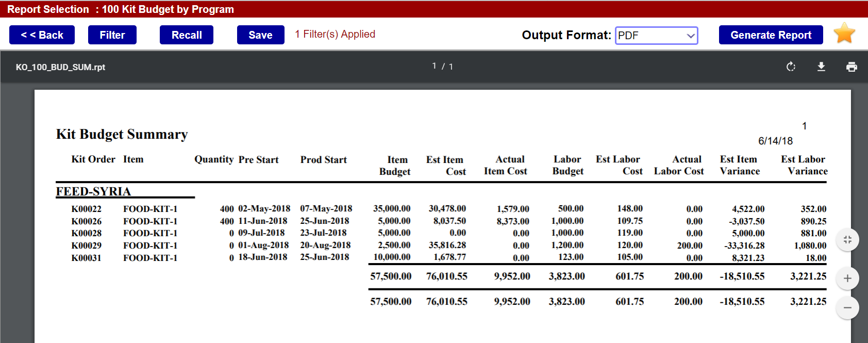The width and height of the screenshot is (868, 343).
Task: Click actual labor cost 200.00 in row K00029
Action: pyautogui.click(x=690, y=246)
